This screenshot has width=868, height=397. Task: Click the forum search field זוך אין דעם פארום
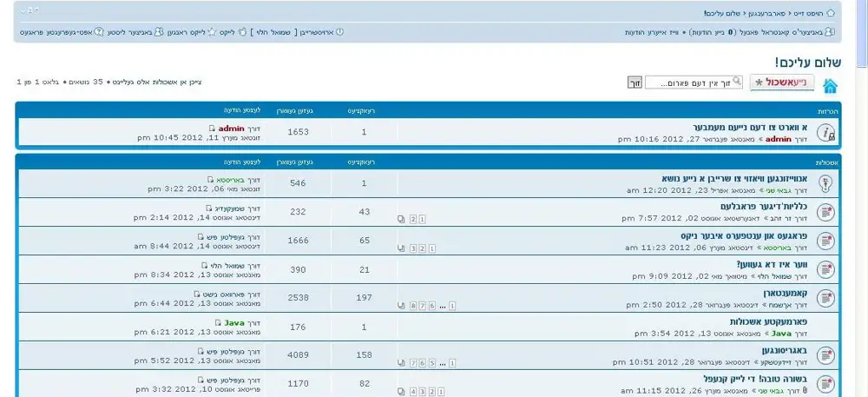pos(694,83)
